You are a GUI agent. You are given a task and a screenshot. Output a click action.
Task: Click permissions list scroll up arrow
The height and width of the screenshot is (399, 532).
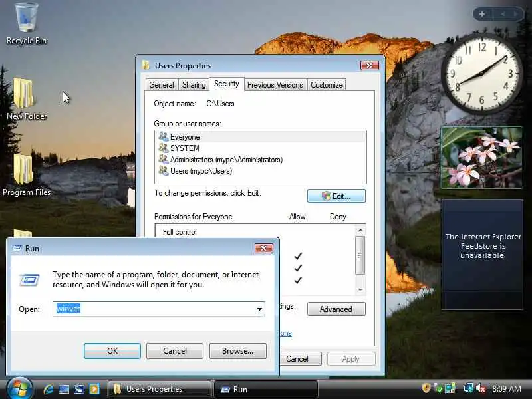360,230
